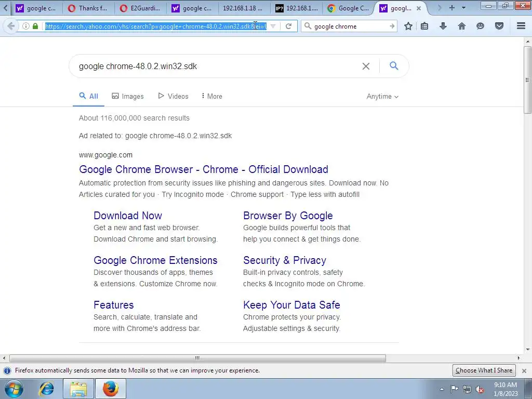Switch to Images results
The width and height of the screenshot is (532, 399).
pos(128,96)
